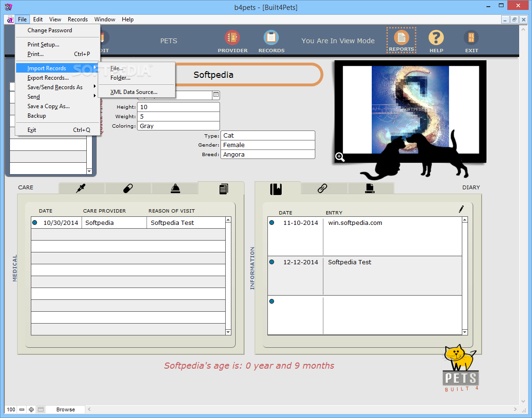Open the Records menu

coord(78,19)
